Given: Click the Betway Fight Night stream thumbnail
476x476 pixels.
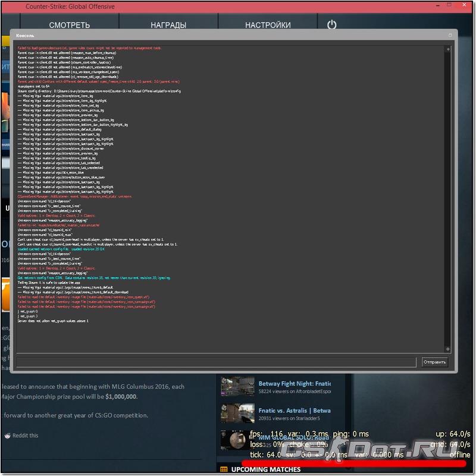Looking at the screenshot, I should (237, 386).
